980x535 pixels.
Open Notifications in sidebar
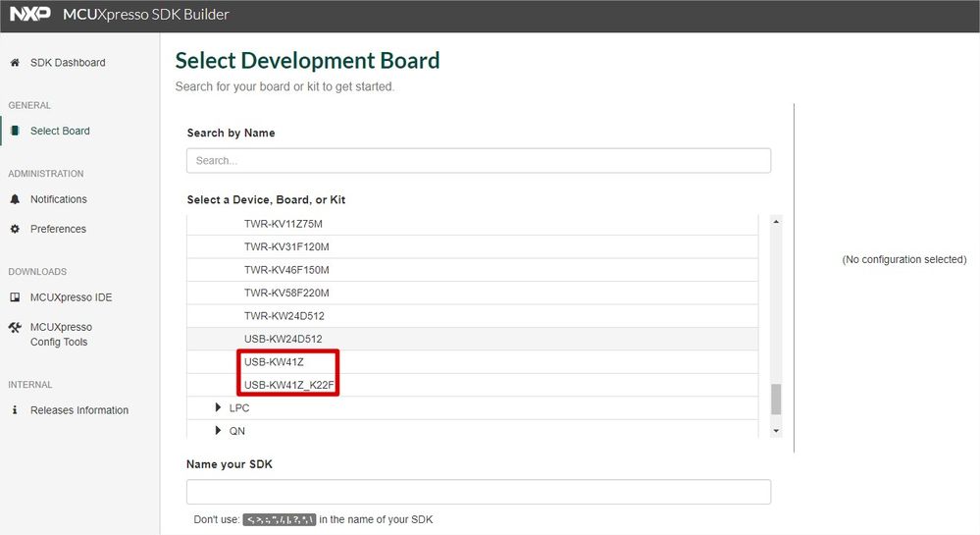(59, 199)
